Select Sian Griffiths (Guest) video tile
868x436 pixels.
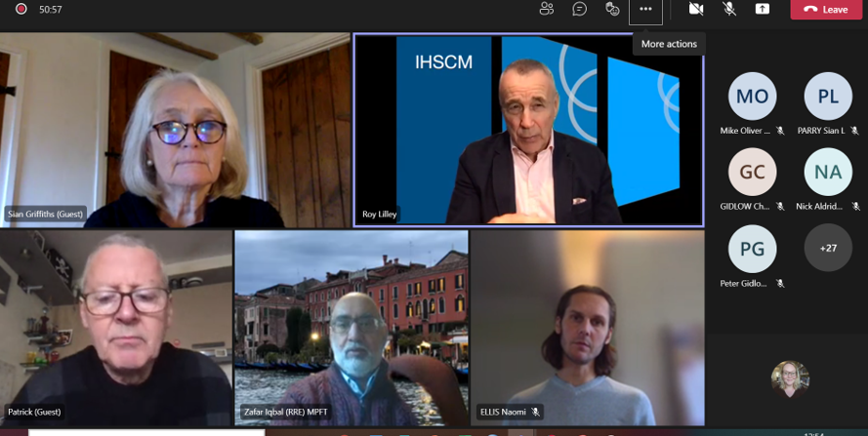(x=175, y=130)
